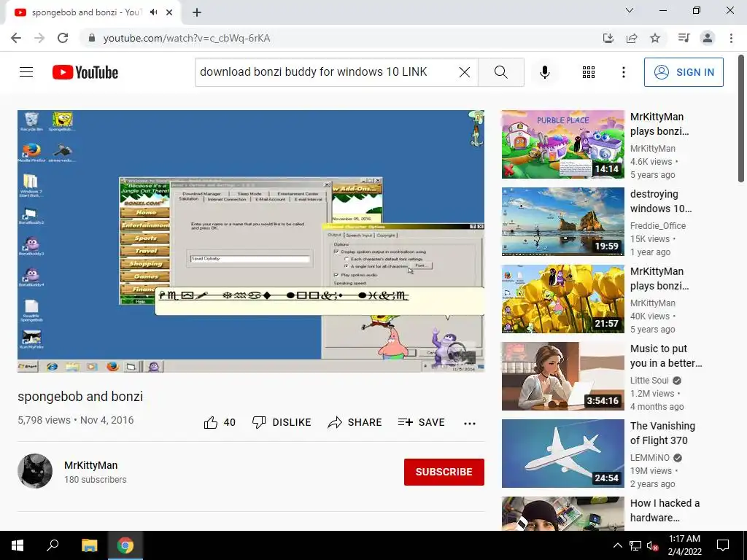Click the SIGN IN button

pos(684,72)
